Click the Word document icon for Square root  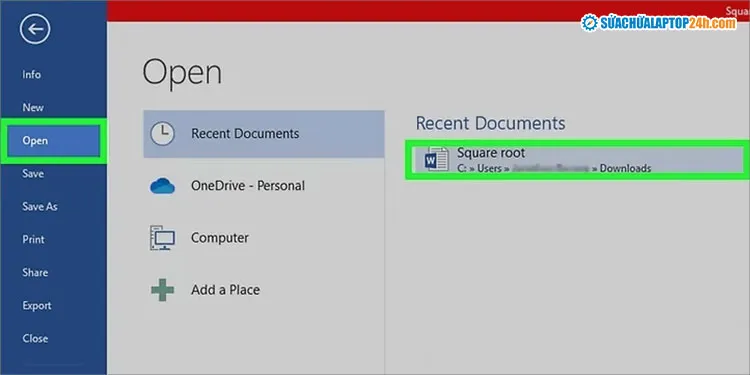437,160
